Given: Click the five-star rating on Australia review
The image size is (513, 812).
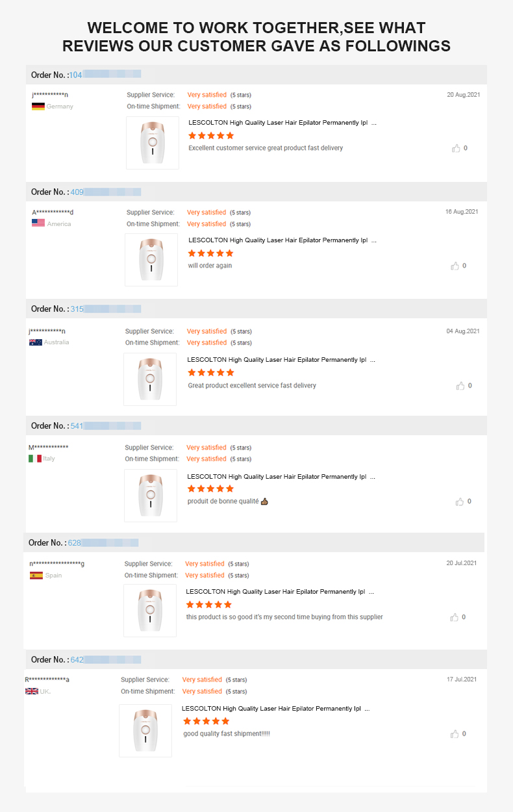Looking at the screenshot, I should (211, 372).
